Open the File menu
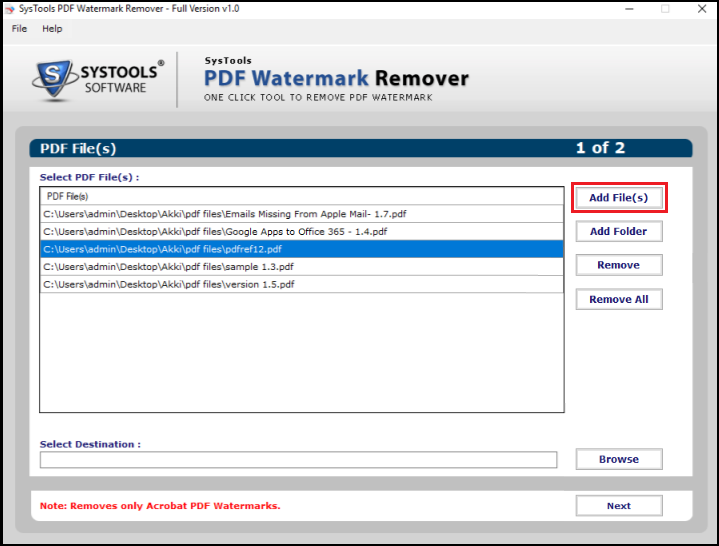719x546 pixels. tap(19, 28)
